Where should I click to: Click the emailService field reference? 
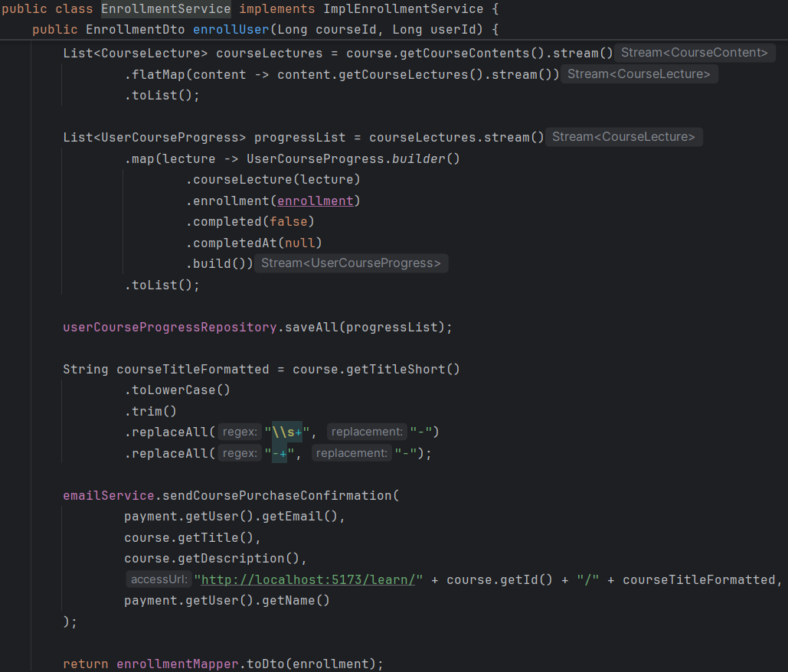[109, 495]
